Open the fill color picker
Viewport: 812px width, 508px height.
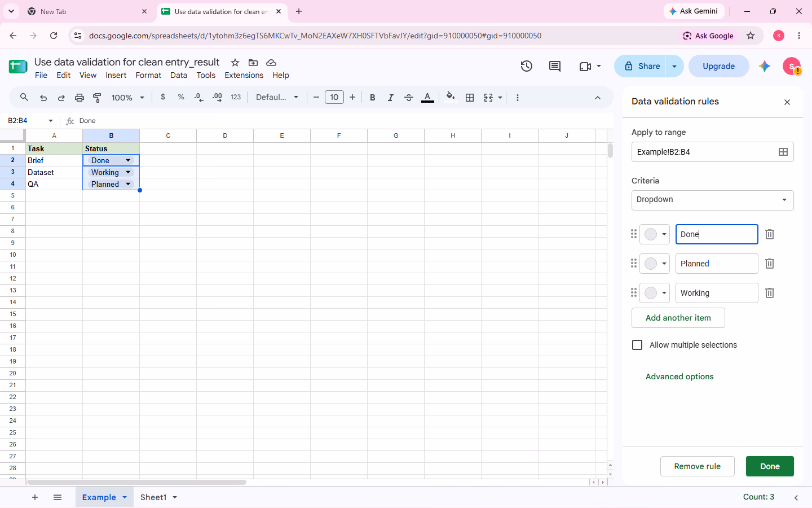(450, 97)
